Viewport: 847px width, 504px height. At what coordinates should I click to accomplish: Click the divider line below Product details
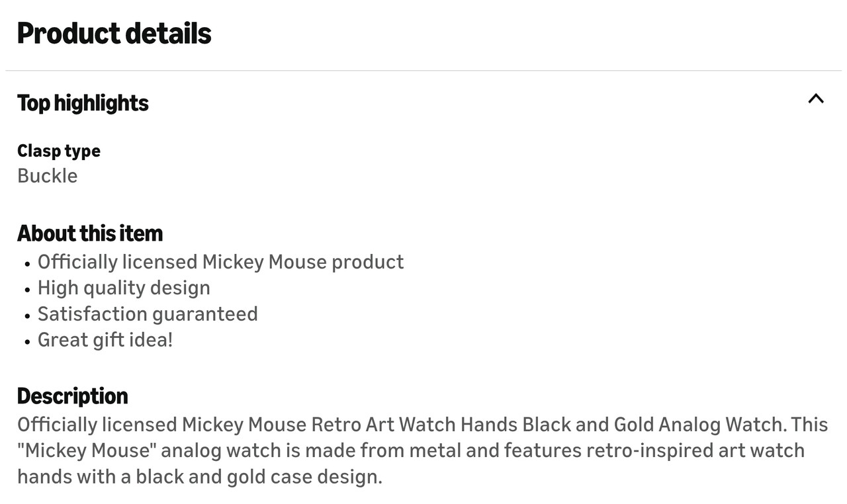point(423,70)
